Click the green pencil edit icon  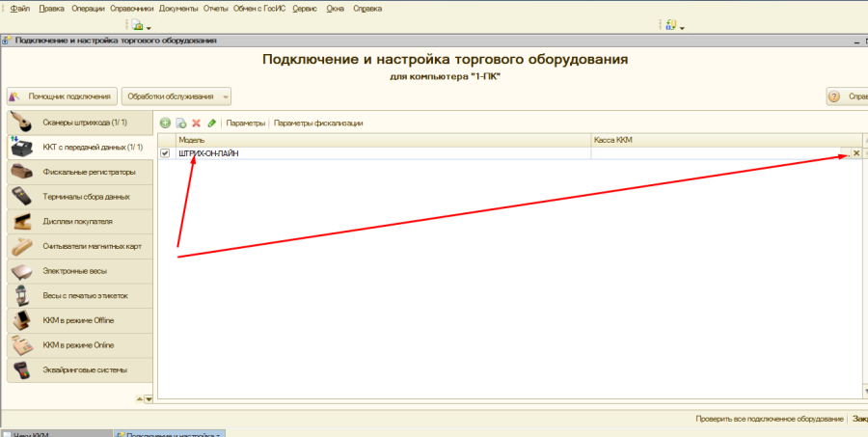coord(211,123)
